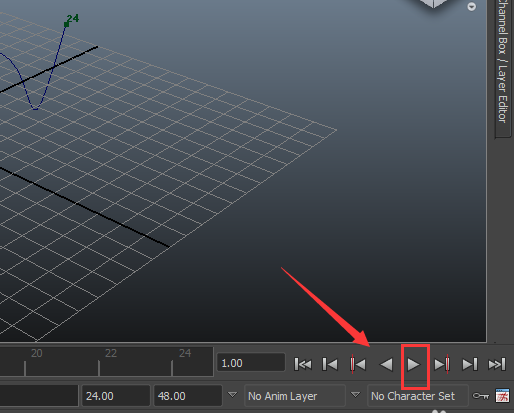Image resolution: width=514 pixels, height=413 pixels.
Task: Open the animation preferences icon
Action: click(x=502, y=396)
